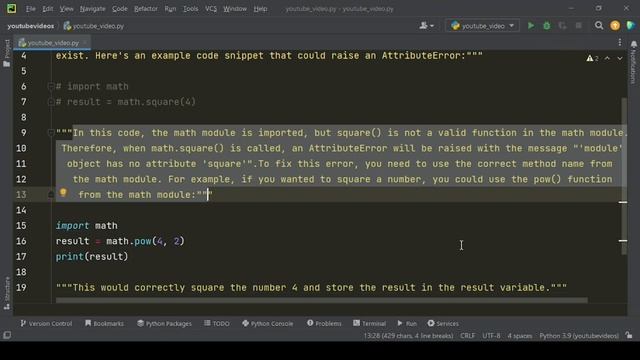
Task: Open the VCS menu
Action: click(x=211, y=9)
